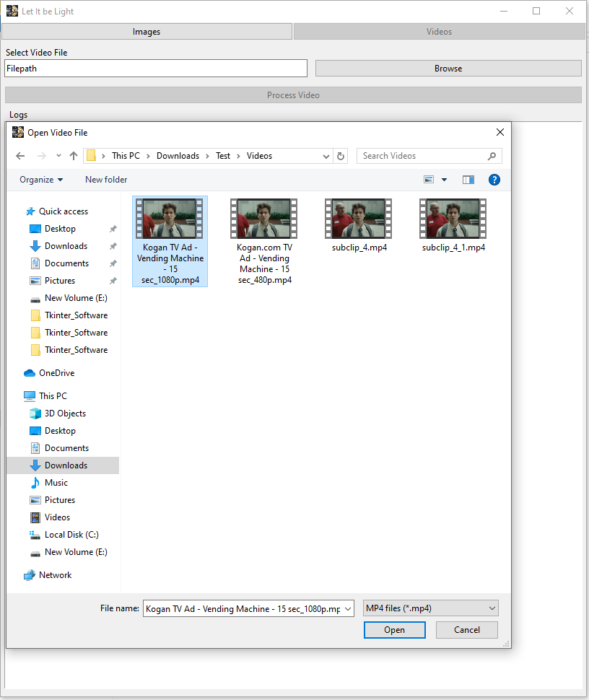Select Local Disk (C:) drive
589x700 pixels.
pos(71,535)
